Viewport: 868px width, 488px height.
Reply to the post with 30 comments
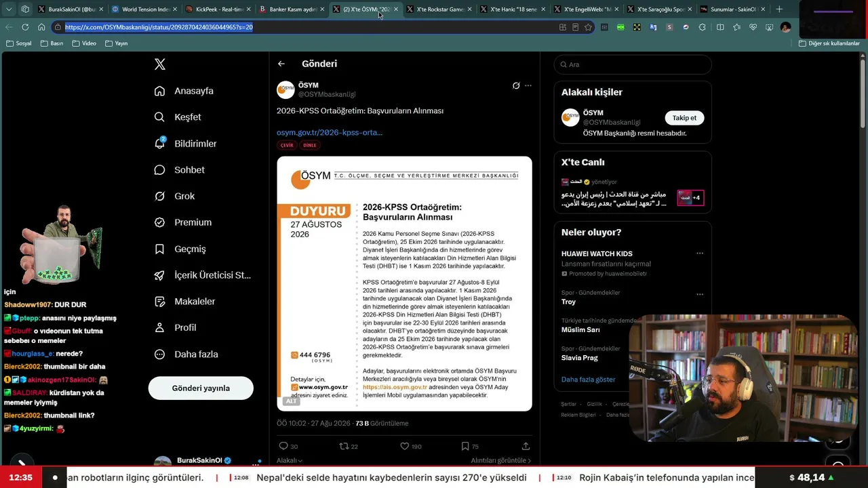(x=288, y=446)
